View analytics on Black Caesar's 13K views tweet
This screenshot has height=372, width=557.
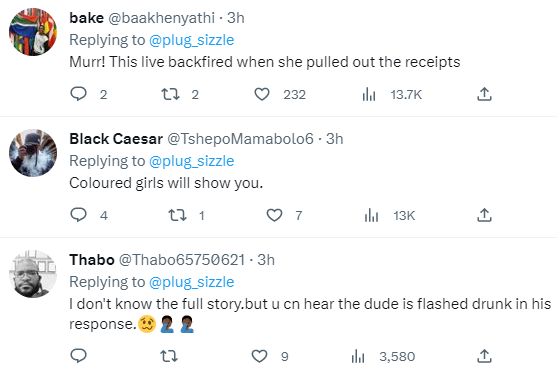coord(371,216)
